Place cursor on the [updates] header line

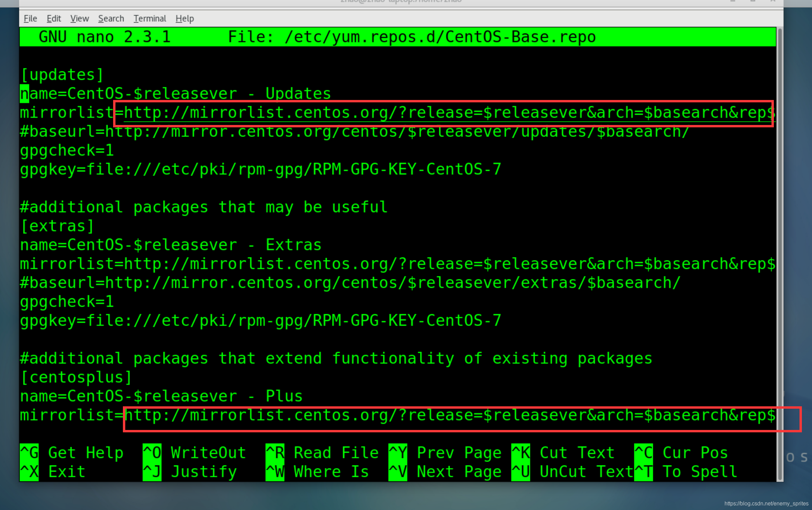click(x=62, y=75)
